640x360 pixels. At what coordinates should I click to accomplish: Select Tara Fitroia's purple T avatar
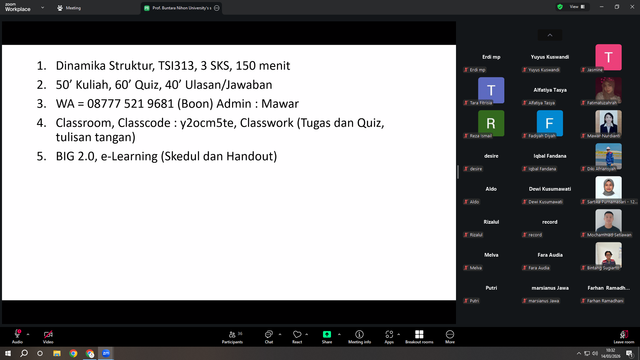click(491, 90)
